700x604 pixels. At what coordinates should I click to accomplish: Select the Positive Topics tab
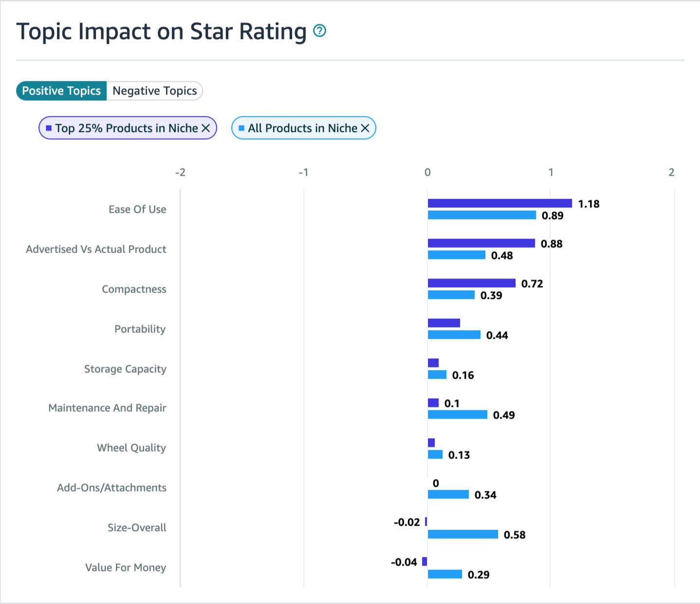point(61,91)
